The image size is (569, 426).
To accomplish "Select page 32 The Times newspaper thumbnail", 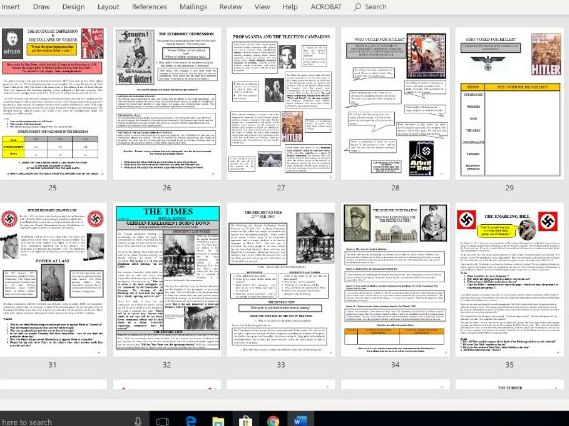I will point(167,279).
